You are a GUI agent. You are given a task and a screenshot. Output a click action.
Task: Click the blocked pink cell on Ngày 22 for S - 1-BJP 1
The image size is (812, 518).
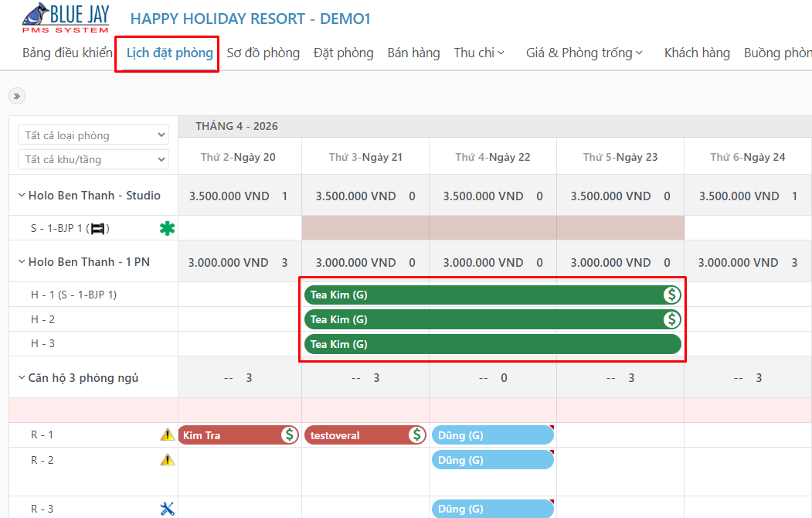point(492,228)
